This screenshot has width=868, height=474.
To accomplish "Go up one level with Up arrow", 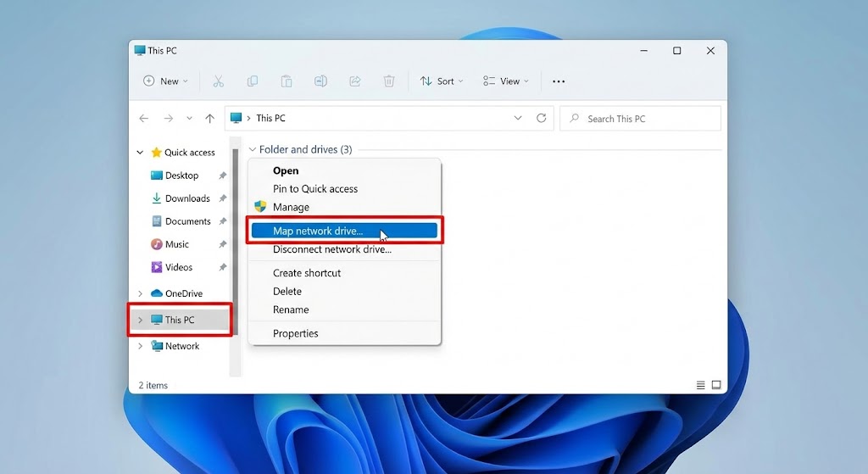I will [210, 119].
